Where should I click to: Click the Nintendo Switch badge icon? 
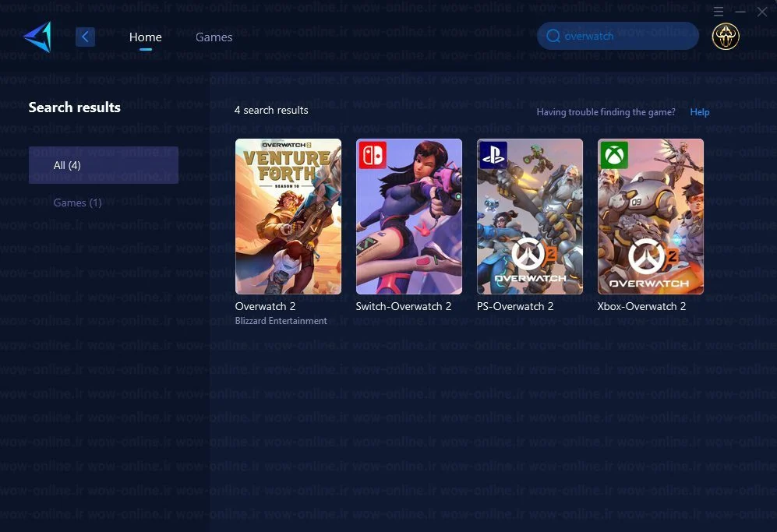[373, 155]
